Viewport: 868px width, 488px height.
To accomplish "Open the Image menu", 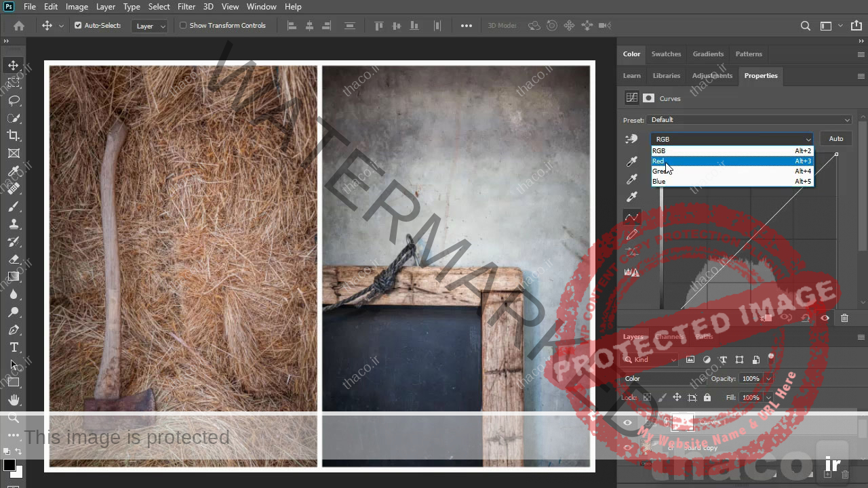I will (77, 7).
